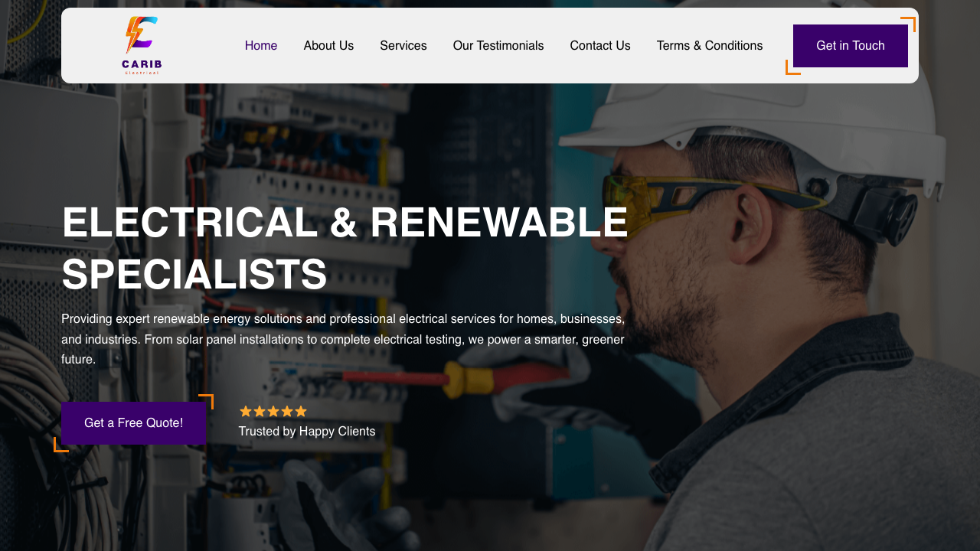Click the fourth orange star icon

point(286,411)
